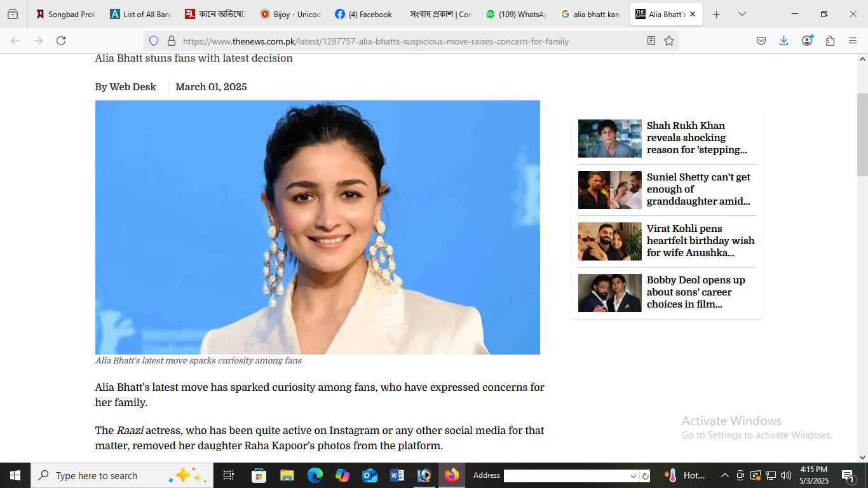Open the Copilot taskbar icon
This screenshot has width=868, height=488.
342,475
